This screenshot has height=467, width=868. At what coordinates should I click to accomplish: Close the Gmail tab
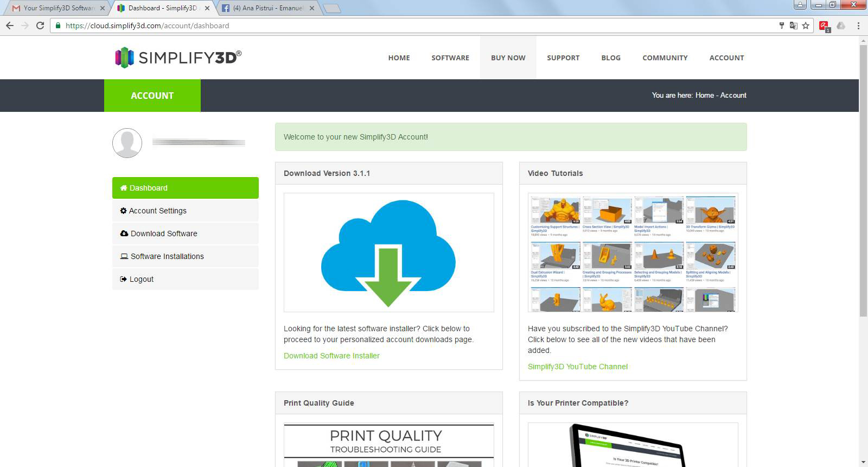click(103, 8)
